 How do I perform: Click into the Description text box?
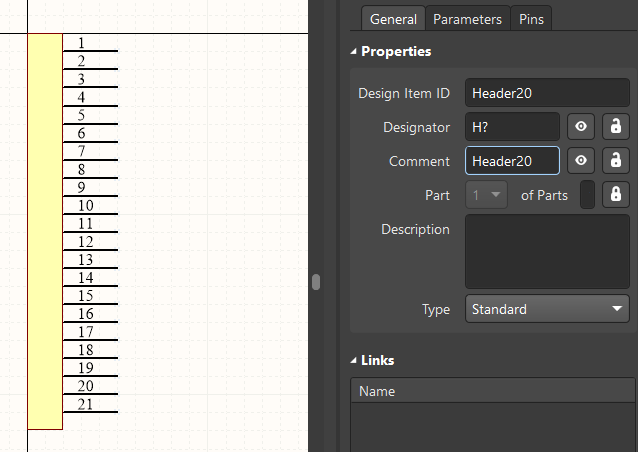547,251
